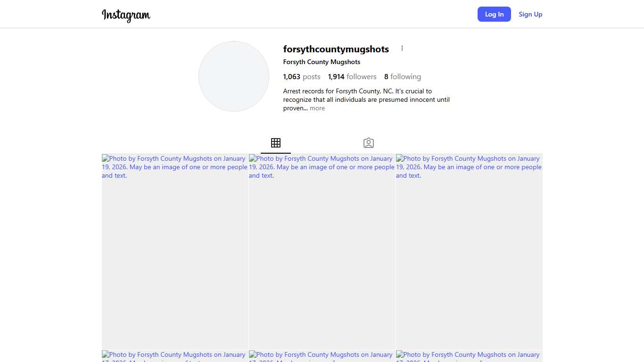
Task: Open the three-dot profile options menu
Action: (402, 49)
